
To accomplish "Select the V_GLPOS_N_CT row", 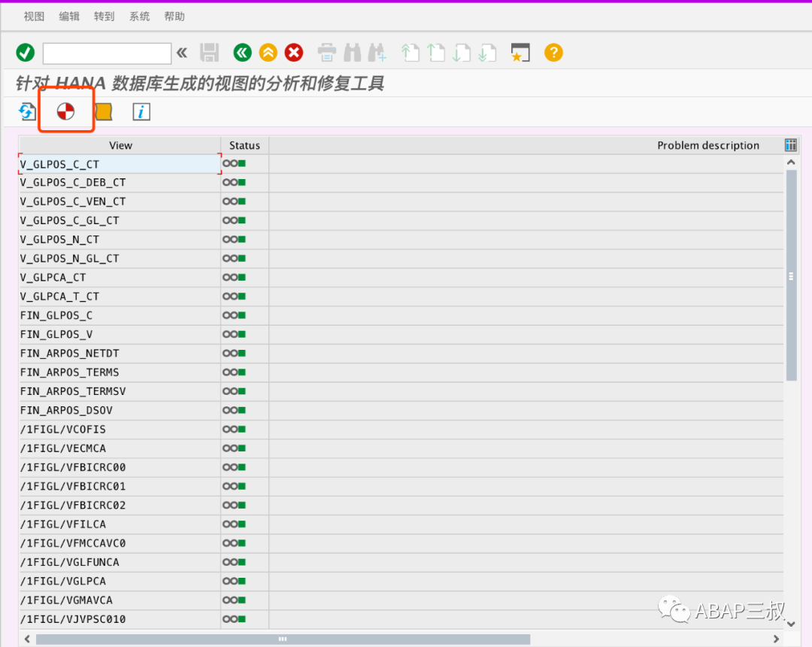I will click(x=401, y=239).
